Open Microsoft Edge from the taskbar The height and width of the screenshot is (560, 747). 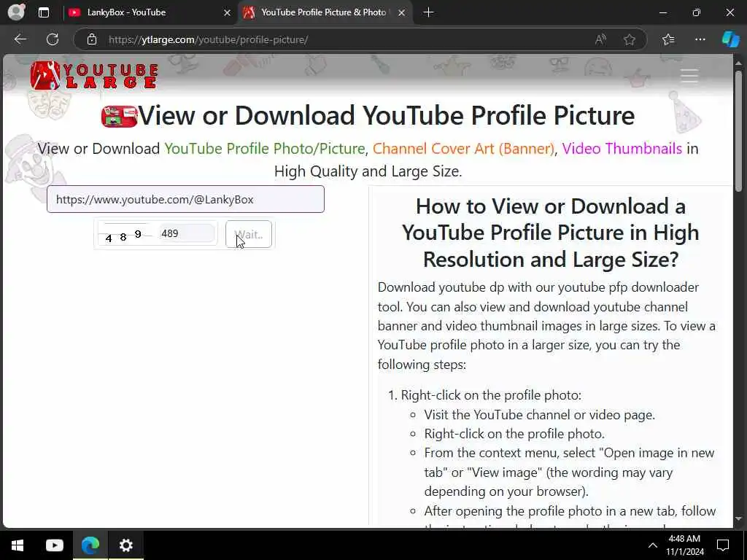(90, 545)
